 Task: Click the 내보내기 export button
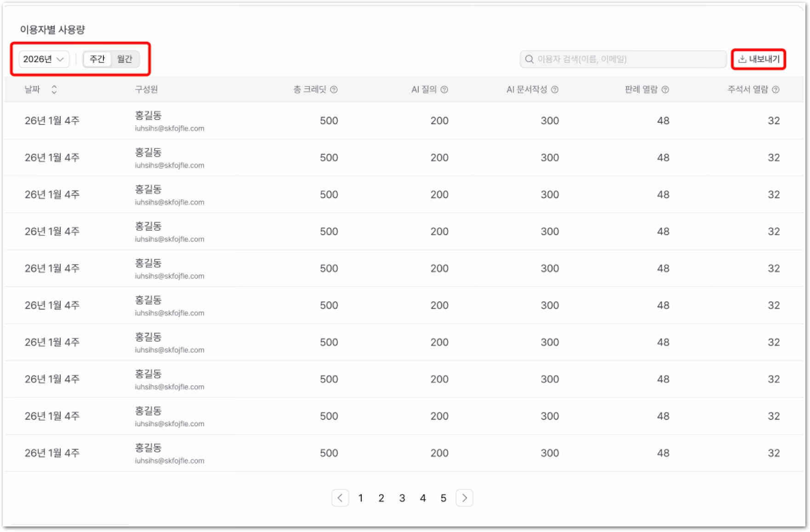click(759, 59)
